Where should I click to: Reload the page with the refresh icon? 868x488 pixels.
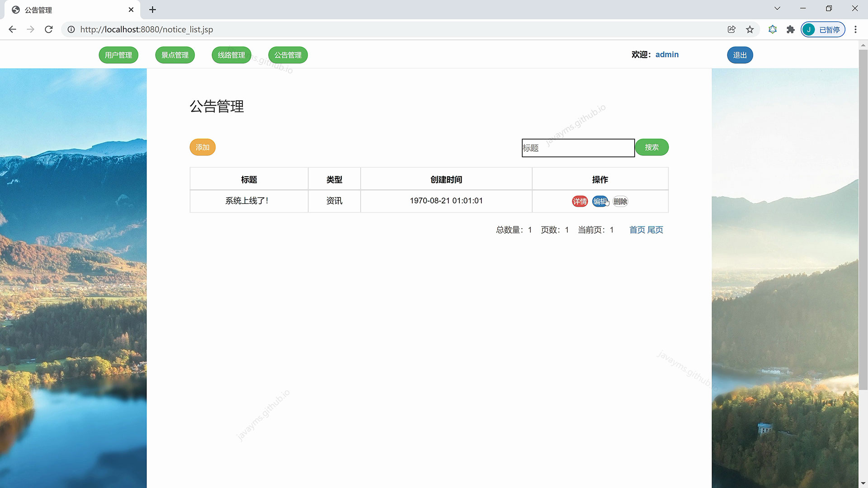49,29
